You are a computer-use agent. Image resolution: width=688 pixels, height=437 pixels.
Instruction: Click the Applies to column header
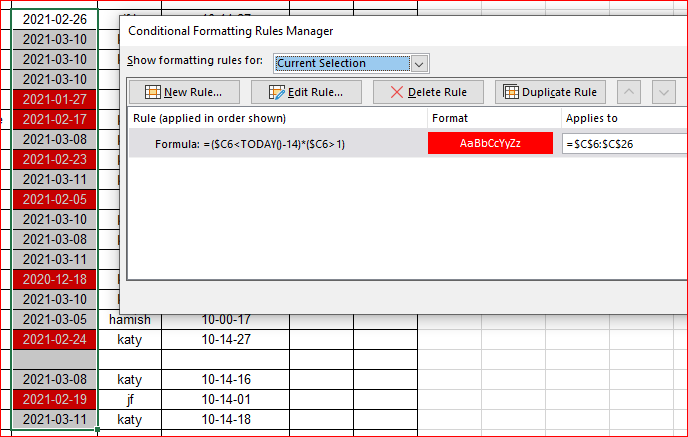tap(591, 118)
